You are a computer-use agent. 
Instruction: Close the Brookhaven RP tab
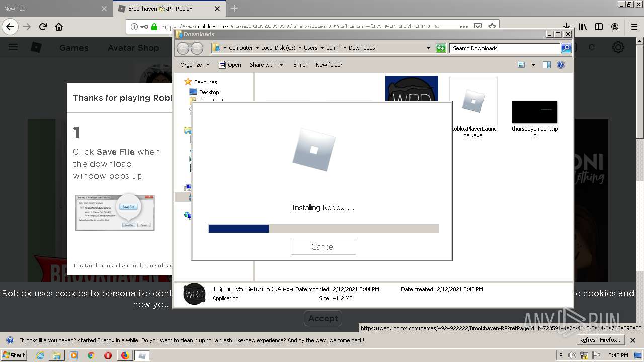pyautogui.click(x=217, y=9)
